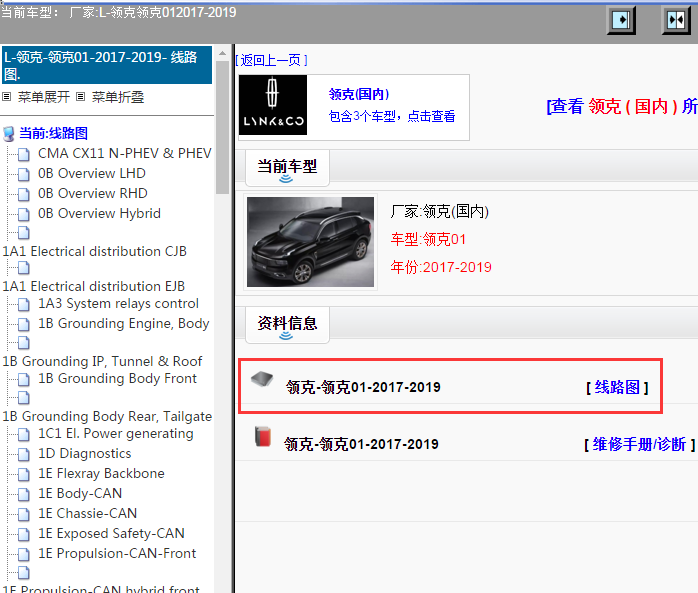Image resolution: width=698 pixels, height=593 pixels.
Task: Click the 厂家:领克(国内) text
Action: pos(440,211)
